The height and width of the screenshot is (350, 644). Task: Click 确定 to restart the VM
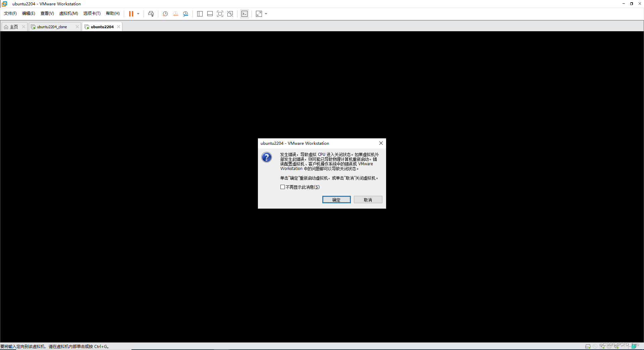coord(336,200)
